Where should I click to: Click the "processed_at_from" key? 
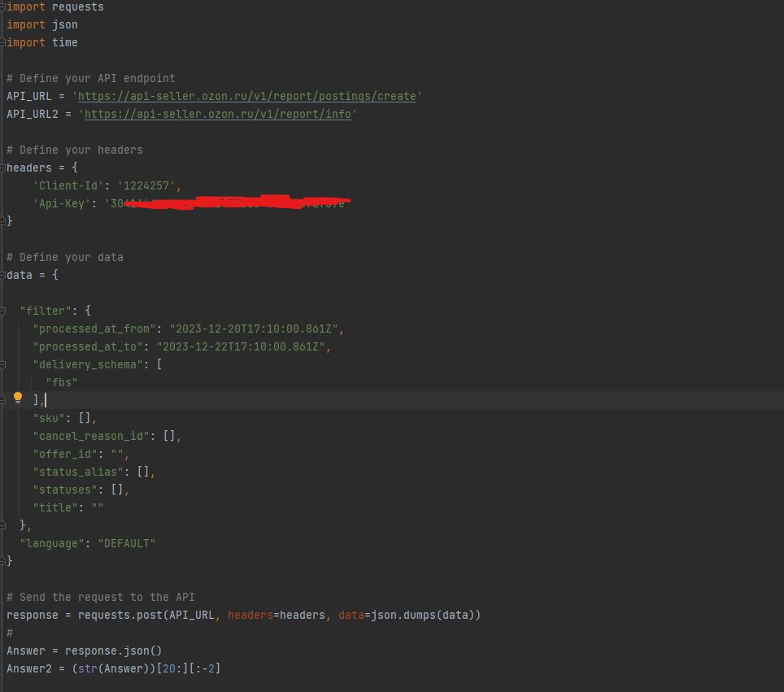coord(94,329)
